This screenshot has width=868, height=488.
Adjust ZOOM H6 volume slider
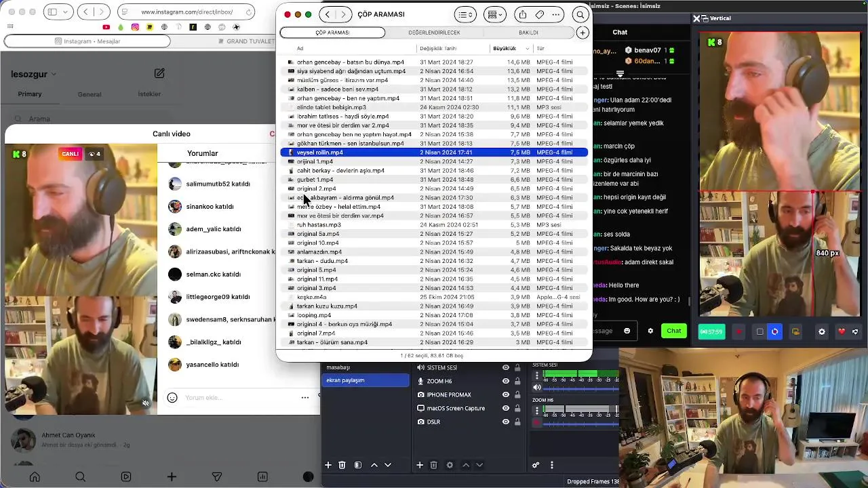[580, 423]
